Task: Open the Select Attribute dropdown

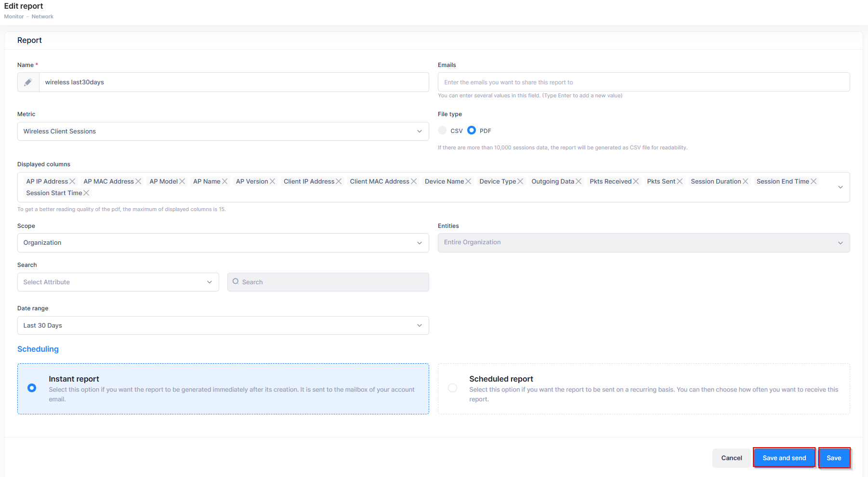Action: [118, 282]
